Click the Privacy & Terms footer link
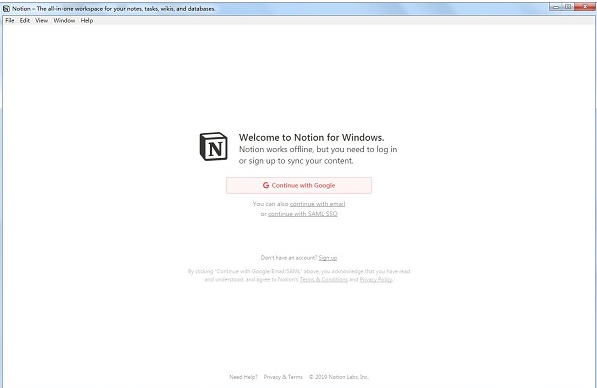 coord(283,377)
